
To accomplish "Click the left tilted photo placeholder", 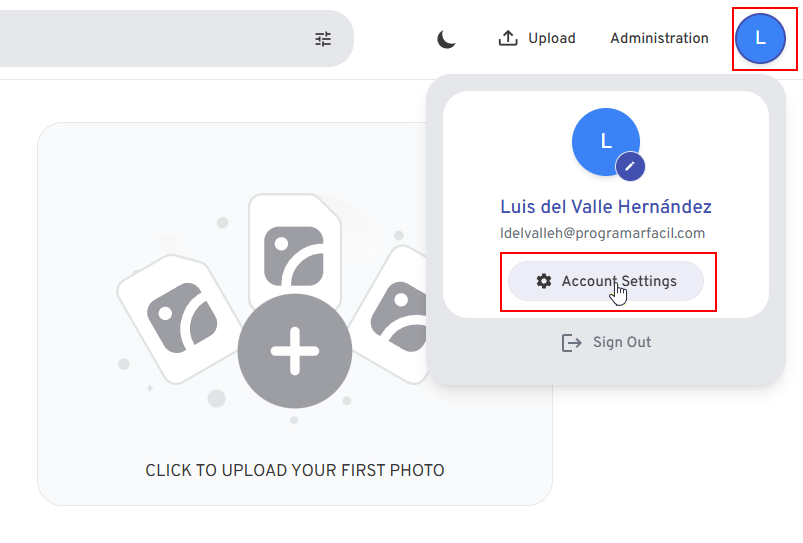I will (179, 318).
